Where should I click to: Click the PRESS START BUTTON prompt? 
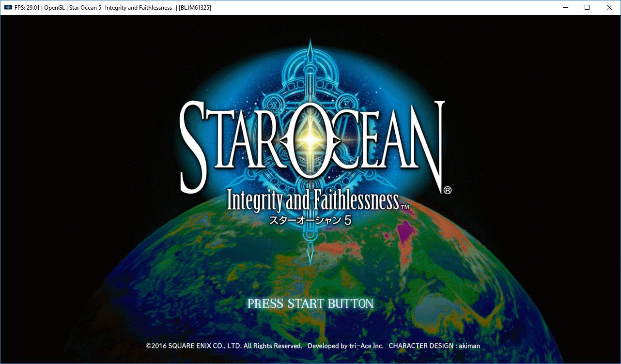(310, 304)
